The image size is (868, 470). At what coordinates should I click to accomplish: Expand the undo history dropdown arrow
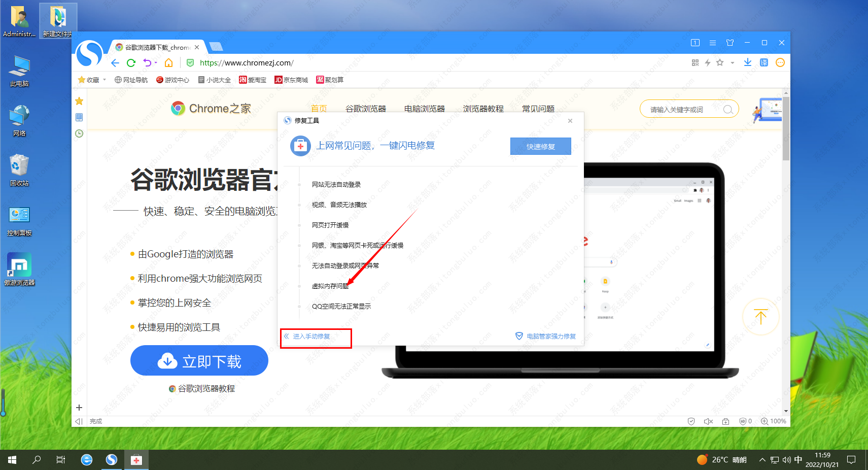[155, 62]
